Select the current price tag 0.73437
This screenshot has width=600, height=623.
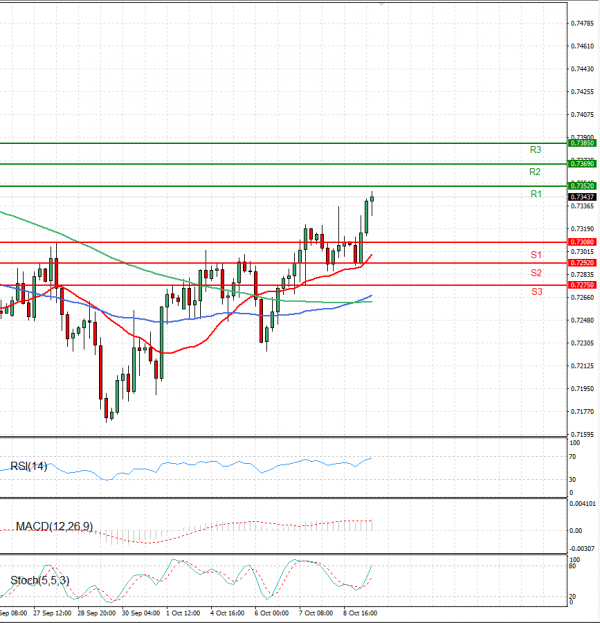click(x=582, y=197)
